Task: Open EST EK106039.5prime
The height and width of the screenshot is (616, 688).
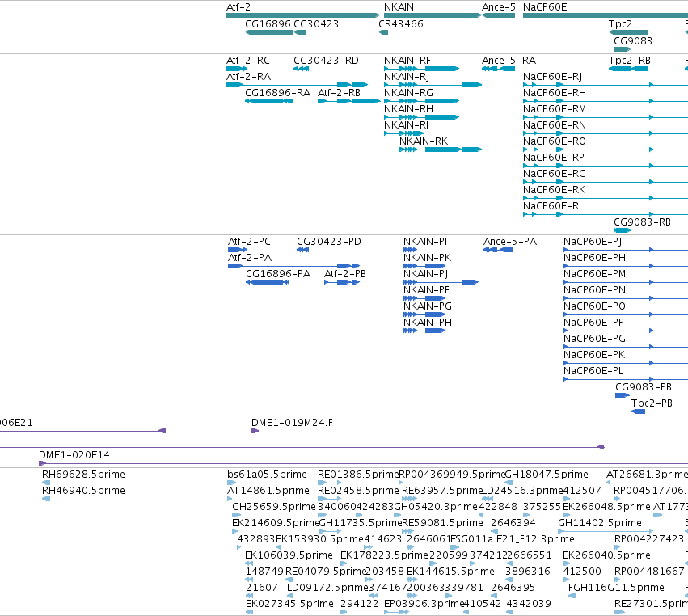Action: click(x=249, y=563)
